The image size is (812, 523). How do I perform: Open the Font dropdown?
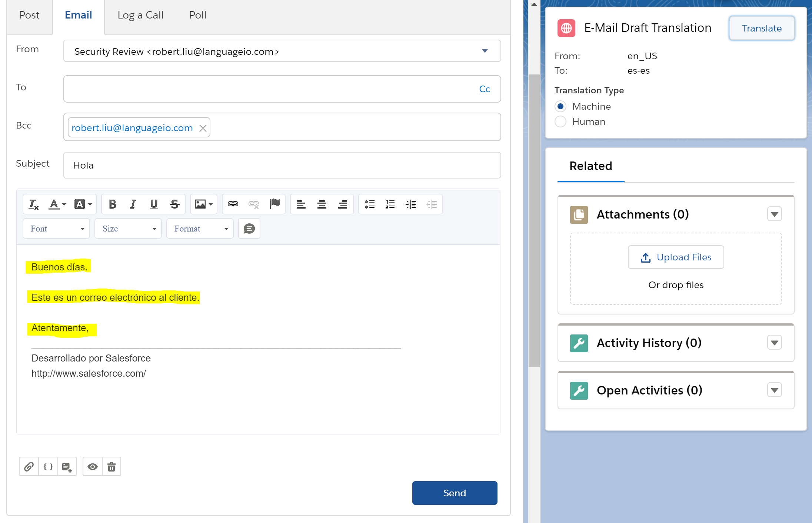pyautogui.click(x=57, y=229)
